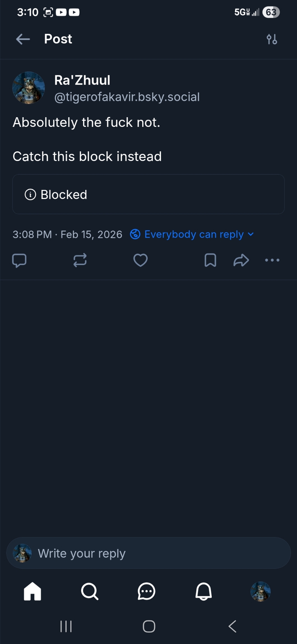Open the Chat messages tab
297x644 pixels.
pos(146,592)
